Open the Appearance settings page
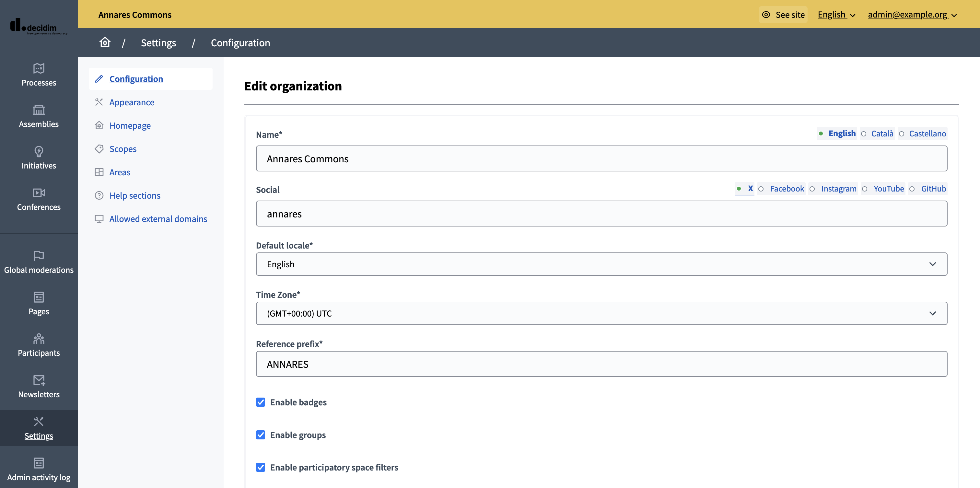Screen dimensions: 980x488 132,101
